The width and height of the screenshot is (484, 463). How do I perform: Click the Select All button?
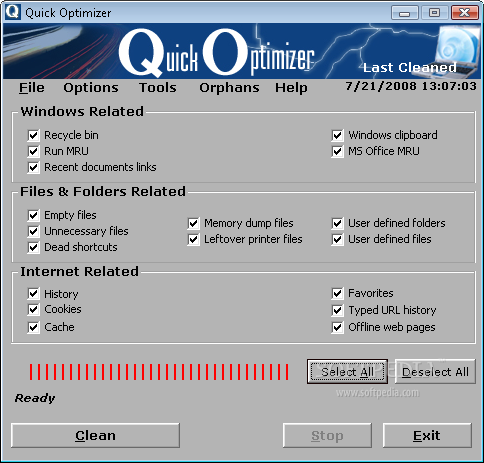(x=347, y=371)
